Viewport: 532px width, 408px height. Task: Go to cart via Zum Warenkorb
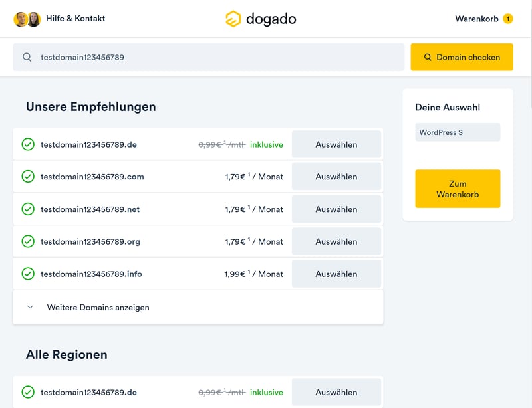(x=458, y=189)
